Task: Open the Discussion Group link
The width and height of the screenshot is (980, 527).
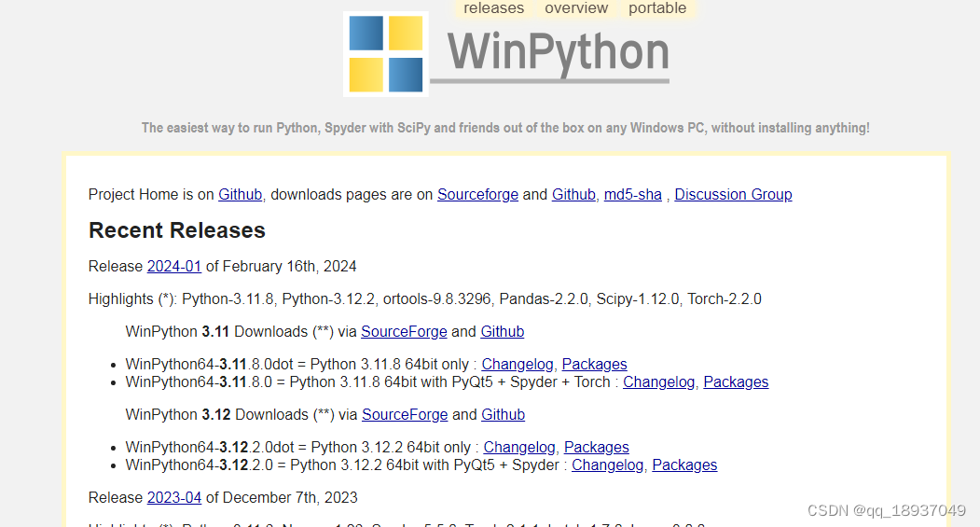Action: [733, 194]
